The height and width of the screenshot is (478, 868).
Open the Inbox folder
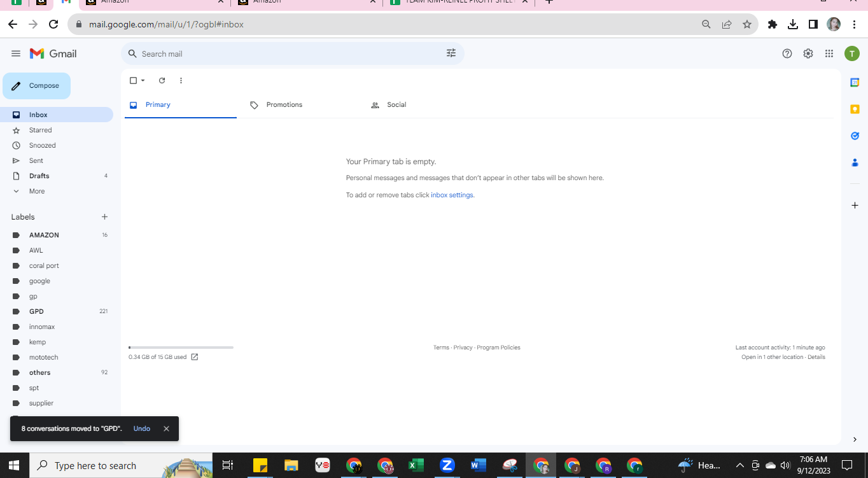click(57, 115)
